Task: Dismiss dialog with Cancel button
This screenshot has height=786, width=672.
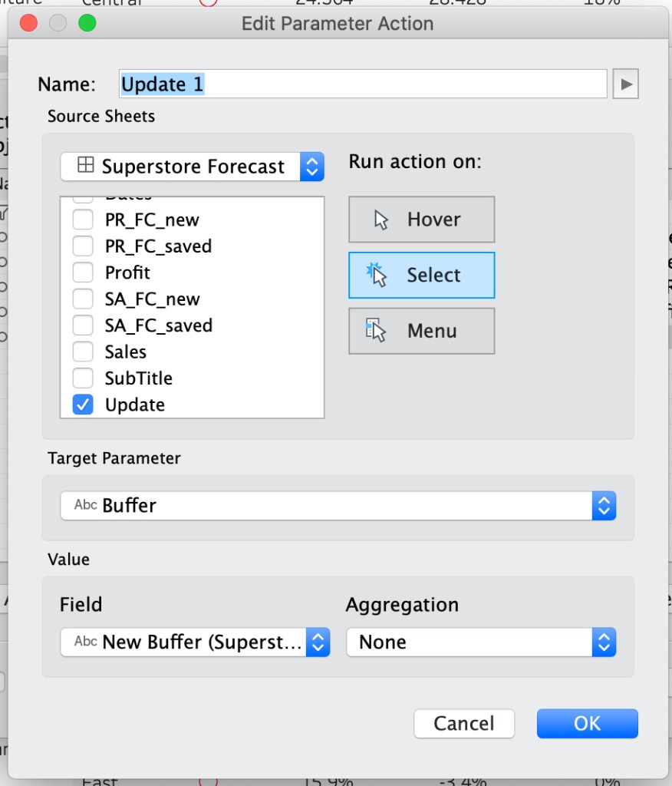Action: coord(464,723)
